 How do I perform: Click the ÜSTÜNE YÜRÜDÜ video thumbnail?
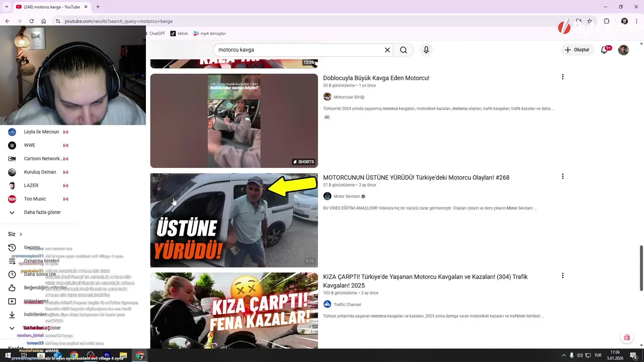tap(234, 220)
